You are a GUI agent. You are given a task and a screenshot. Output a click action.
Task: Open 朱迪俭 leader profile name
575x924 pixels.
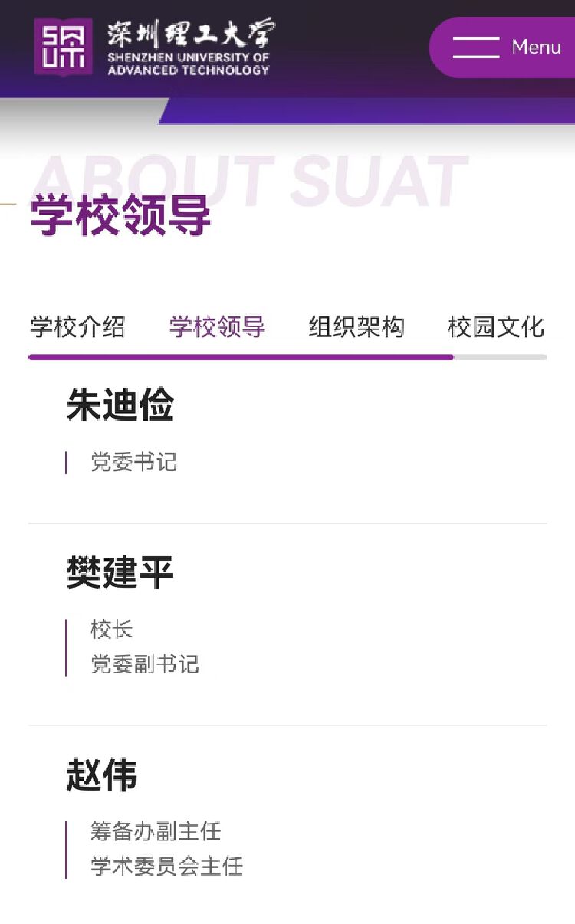pyautogui.click(x=120, y=405)
